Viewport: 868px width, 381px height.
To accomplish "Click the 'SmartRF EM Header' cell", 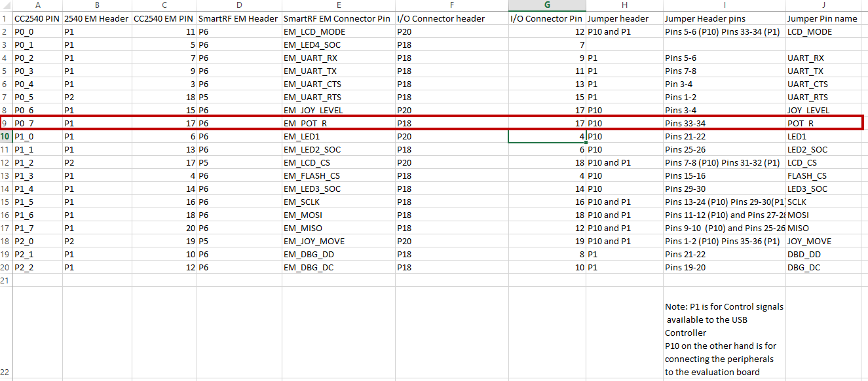I will (239, 18).
